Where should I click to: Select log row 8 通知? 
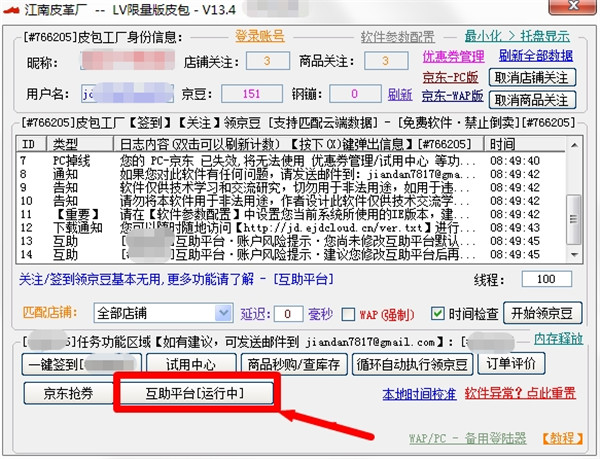pos(291,174)
